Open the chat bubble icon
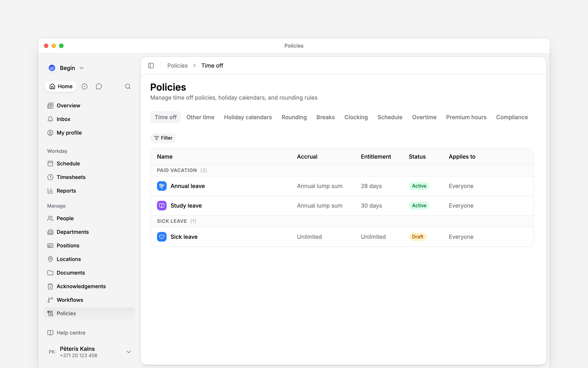This screenshot has height=368, width=588. coord(99,86)
